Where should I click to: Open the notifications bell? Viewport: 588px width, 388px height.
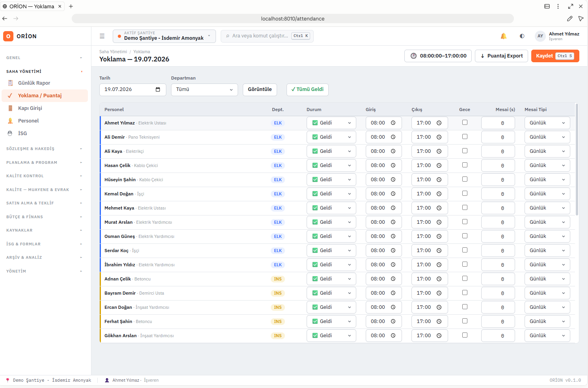(x=504, y=36)
